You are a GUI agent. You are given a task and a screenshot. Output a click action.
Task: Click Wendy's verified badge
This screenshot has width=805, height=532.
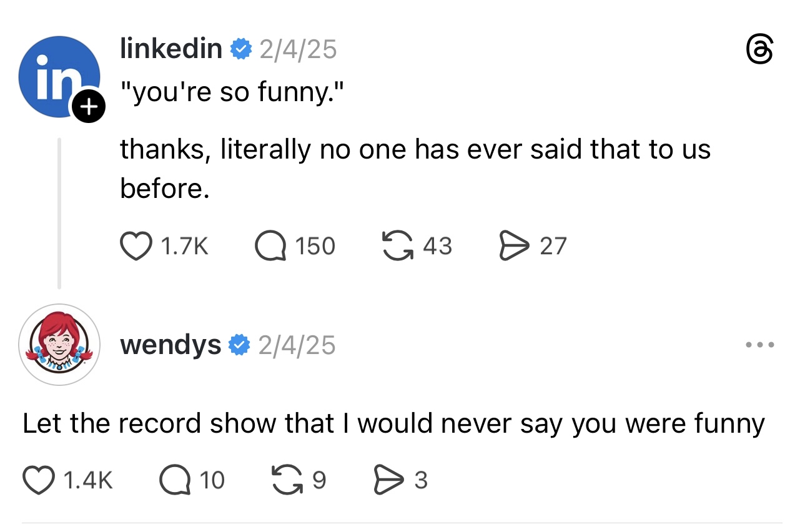240,345
